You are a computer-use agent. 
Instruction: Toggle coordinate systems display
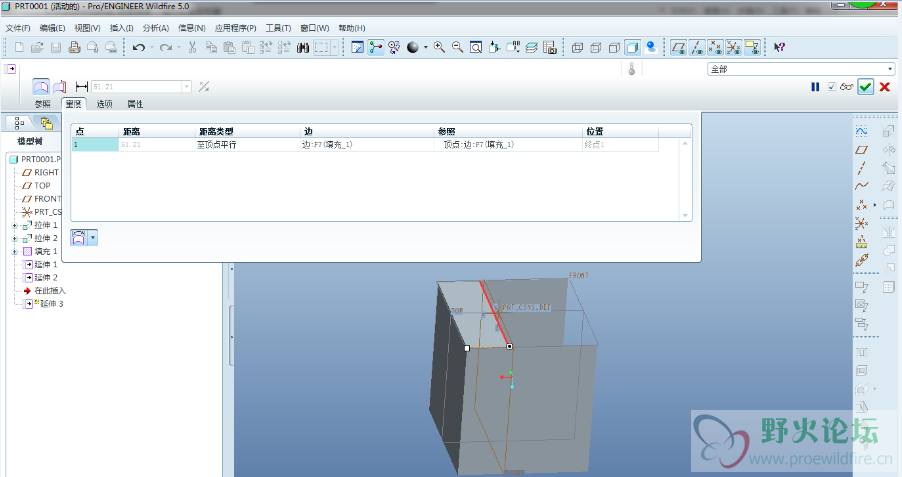[733, 48]
